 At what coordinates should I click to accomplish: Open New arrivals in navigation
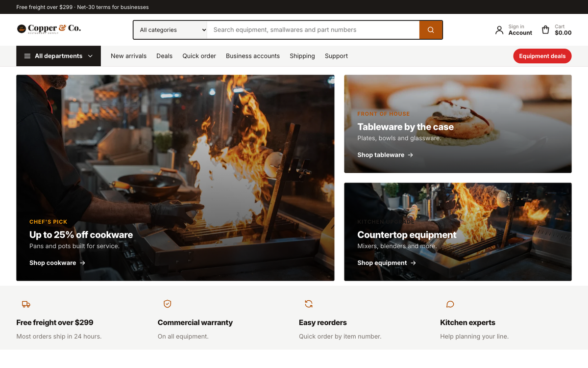(128, 56)
